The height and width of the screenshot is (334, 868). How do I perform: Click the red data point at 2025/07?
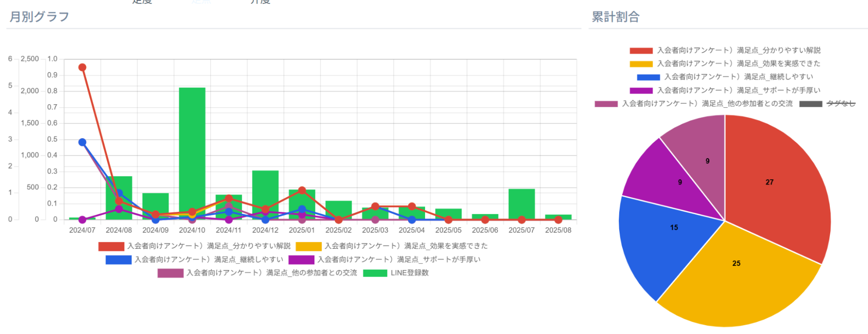click(521, 220)
